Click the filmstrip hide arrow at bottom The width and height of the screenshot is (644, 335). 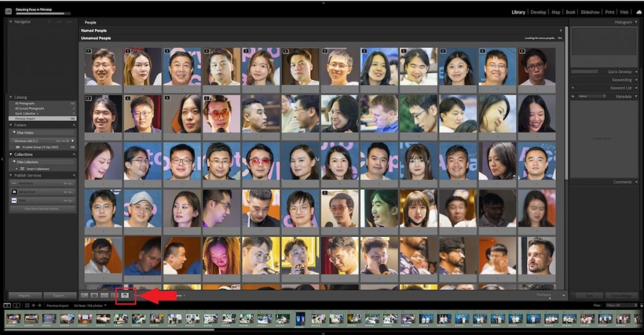323,333
